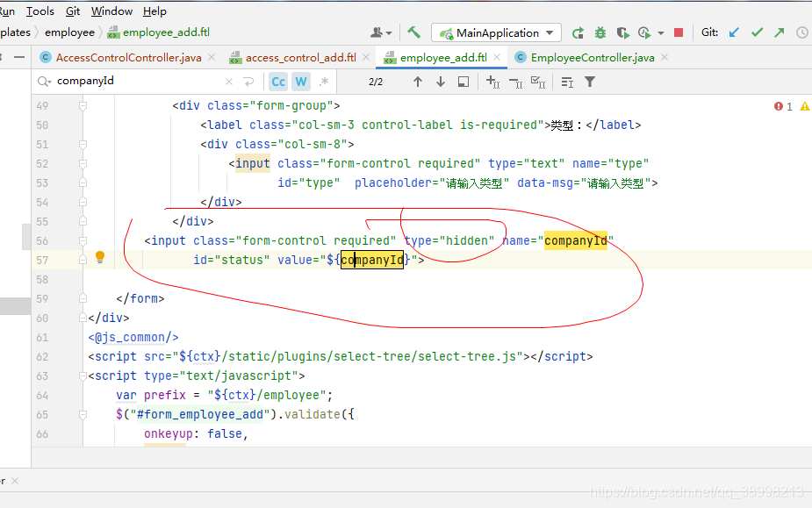Clear the search text with X
The height and width of the screenshot is (508, 812).
pyautogui.click(x=229, y=82)
